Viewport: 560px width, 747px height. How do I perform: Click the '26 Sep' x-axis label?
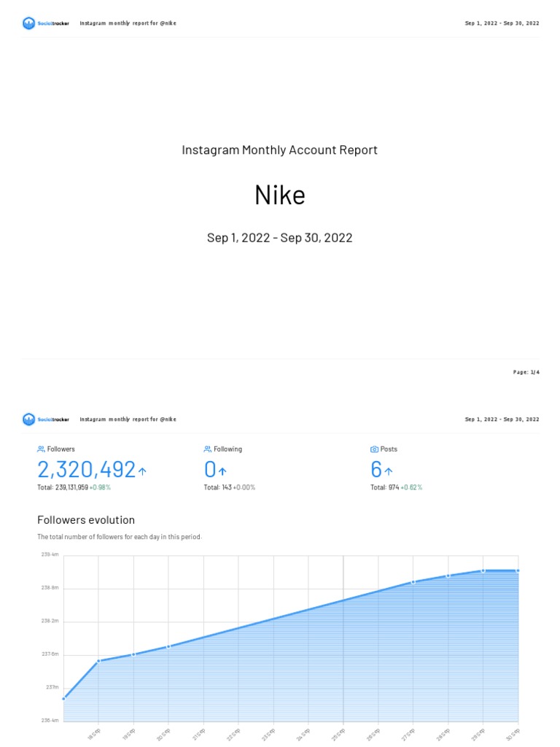(x=373, y=734)
